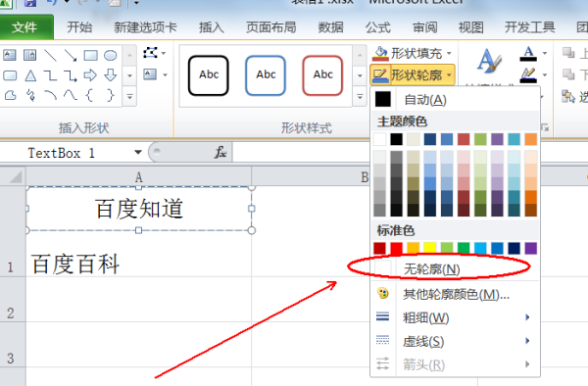Pick the purple standard color swatch

pos(530,248)
